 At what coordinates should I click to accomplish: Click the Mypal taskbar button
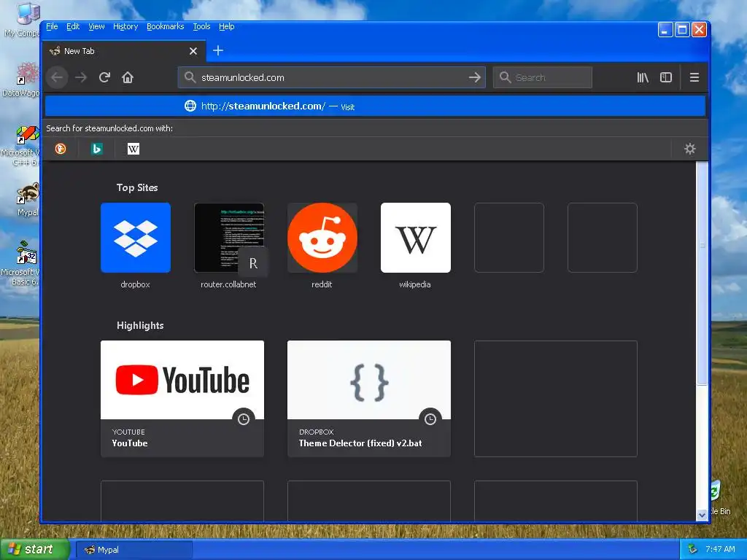[x=134, y=550]
